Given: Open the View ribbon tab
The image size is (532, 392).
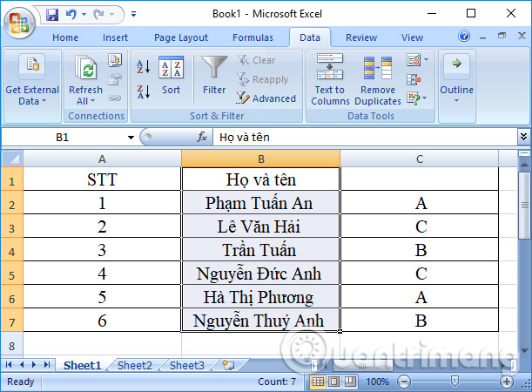Looking at the screenshot, I should [412, 37].
